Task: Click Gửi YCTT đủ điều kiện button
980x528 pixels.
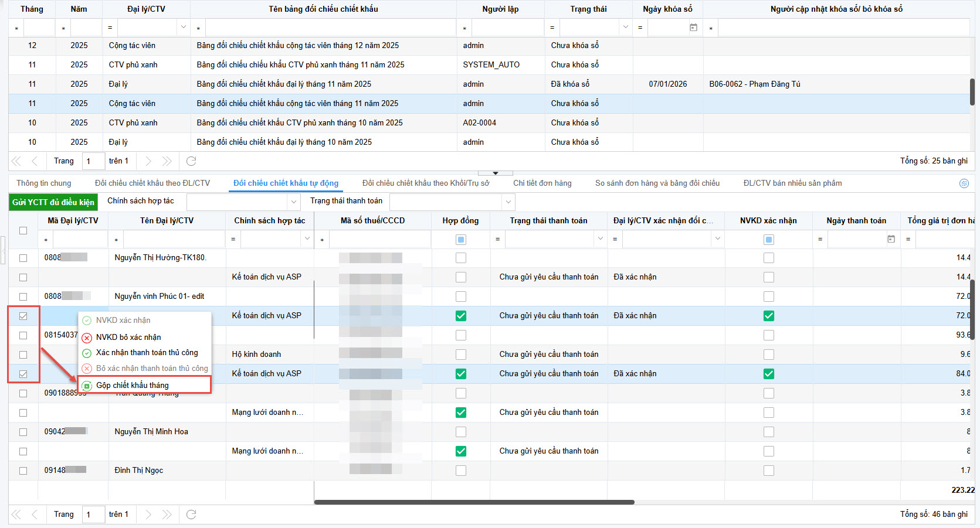Action: click(x=53, y=202)
